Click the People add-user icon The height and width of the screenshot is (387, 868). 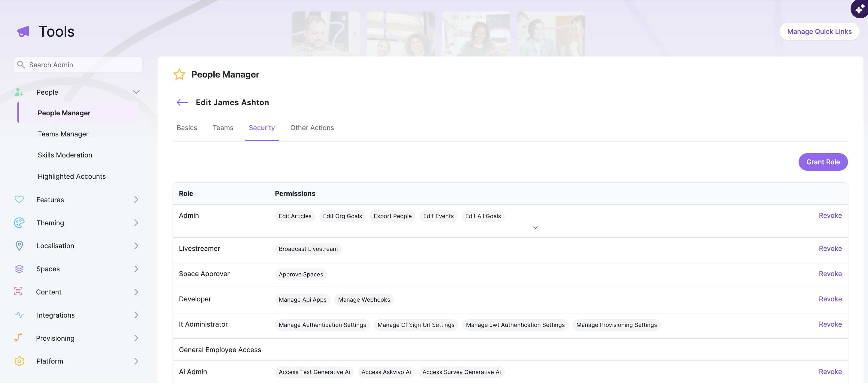(x=19, y=93)
